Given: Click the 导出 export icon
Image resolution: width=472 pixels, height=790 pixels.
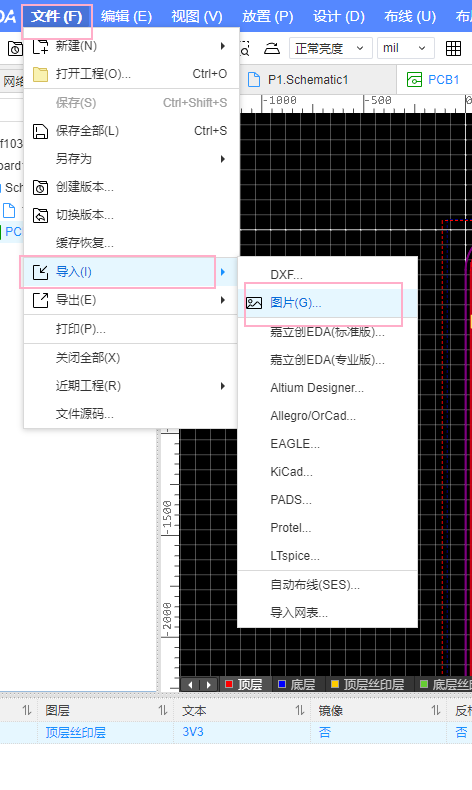Looking at the screenshot, I should coord(40,300).
